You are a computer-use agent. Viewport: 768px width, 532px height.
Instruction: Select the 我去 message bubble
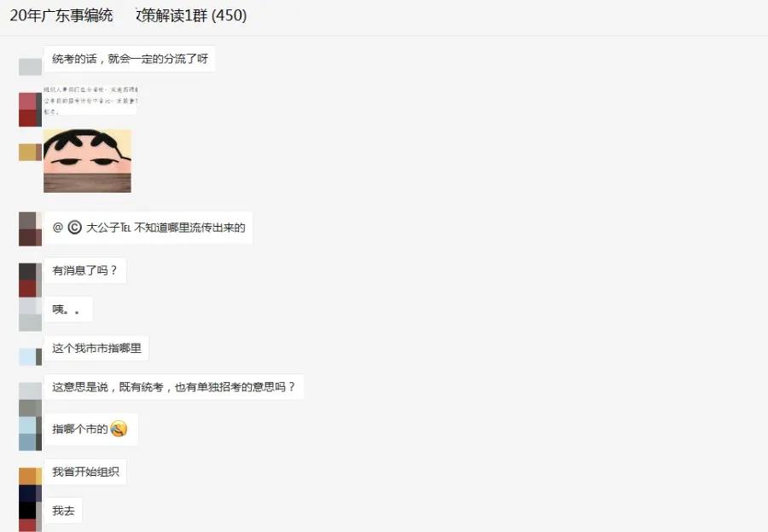(63, 511)
